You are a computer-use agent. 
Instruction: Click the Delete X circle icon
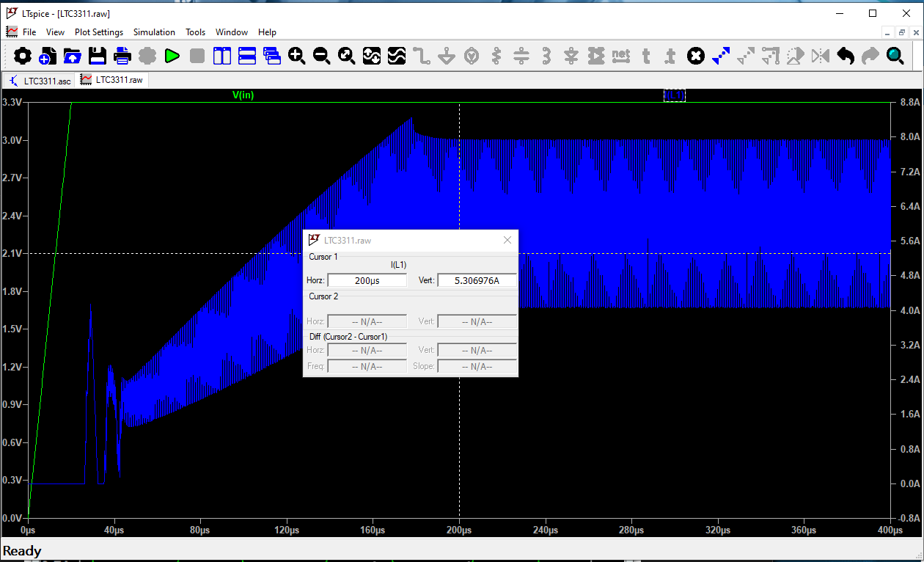(x=696, y=56)
